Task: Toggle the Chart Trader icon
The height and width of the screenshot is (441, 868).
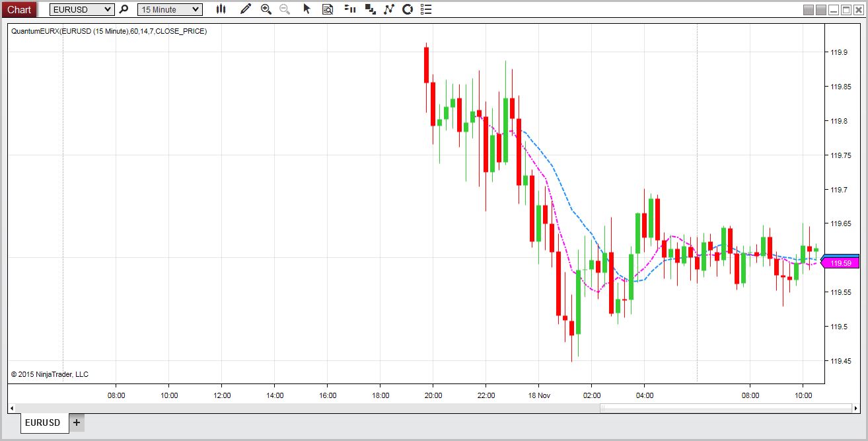Action: pyautogui.click(x=350, y=9)
